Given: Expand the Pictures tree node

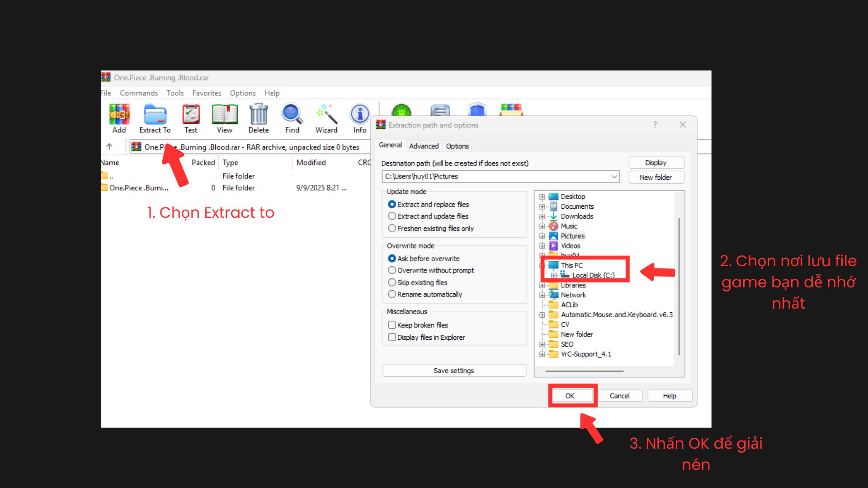Looking at the screenshot, I should coord(542,236).
